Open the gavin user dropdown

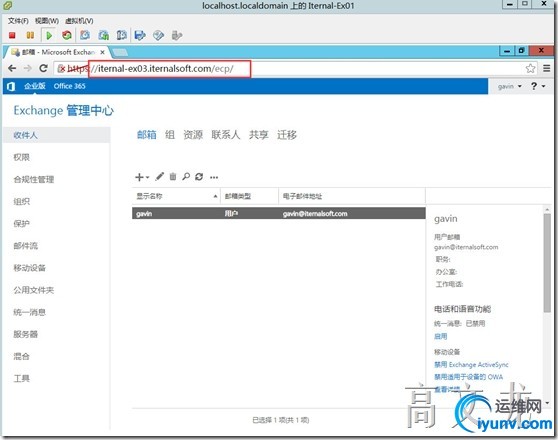(510, 87)
